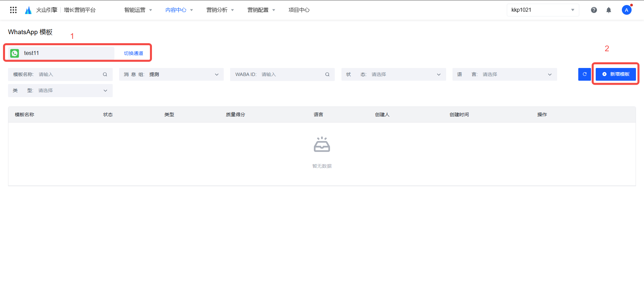The image size is (644, 294).
Task: Click the Volcano Engine logo
Action: click(29, 10)
